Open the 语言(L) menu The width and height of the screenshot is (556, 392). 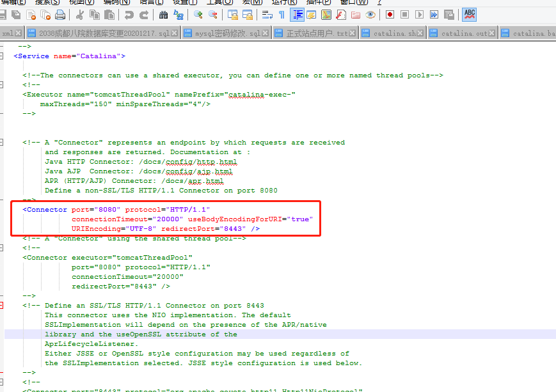tap(152, 2)
